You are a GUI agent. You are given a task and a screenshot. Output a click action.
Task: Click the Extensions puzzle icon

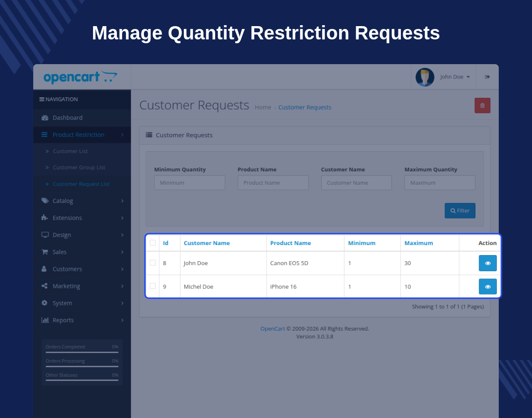pos(45,218)
